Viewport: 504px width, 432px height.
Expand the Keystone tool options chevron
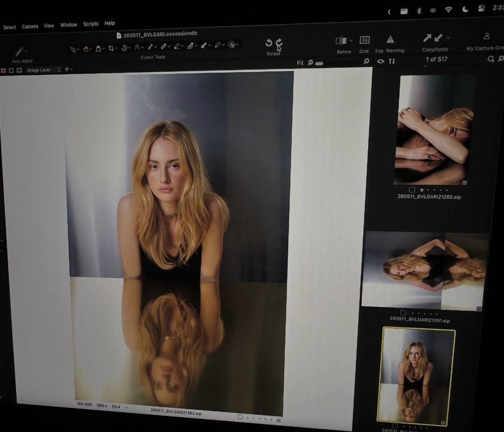tap(142, 47)
